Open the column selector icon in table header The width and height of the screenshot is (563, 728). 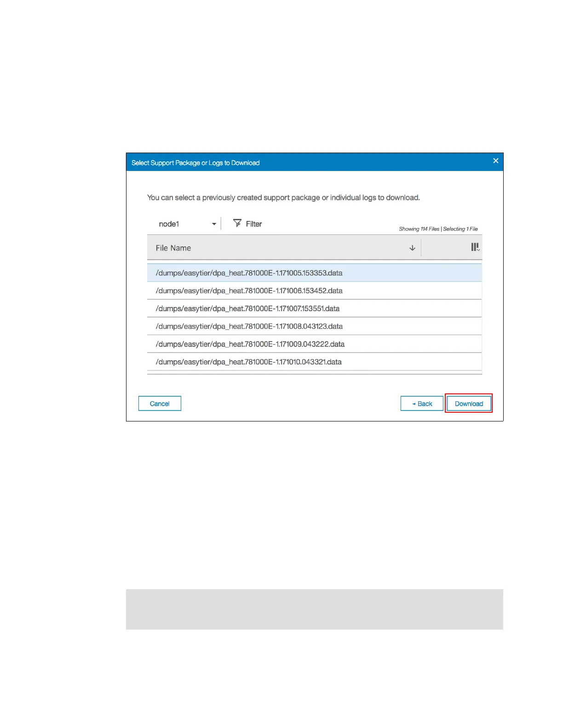(x=475, y=247)
